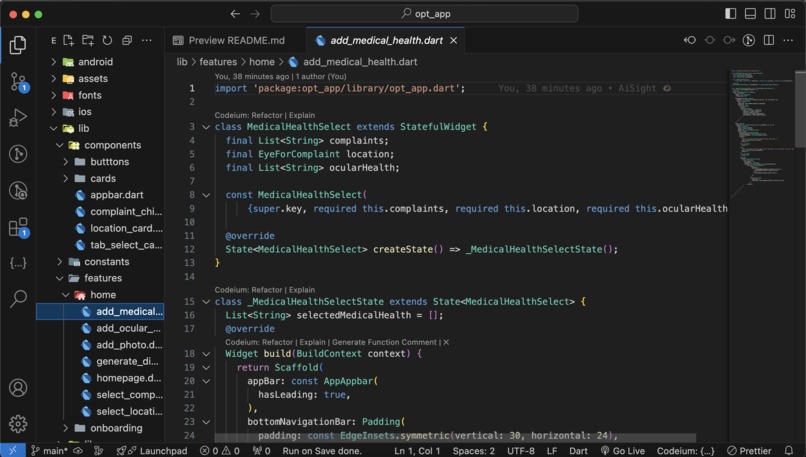
Task: Open the Source Control view
Action: [x=19, y=82]
